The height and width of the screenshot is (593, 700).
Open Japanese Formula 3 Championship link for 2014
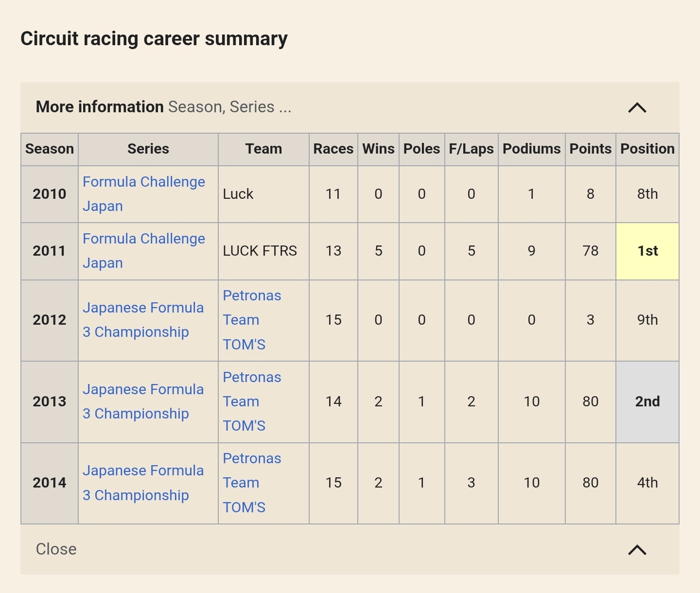(x=143, y=483)
